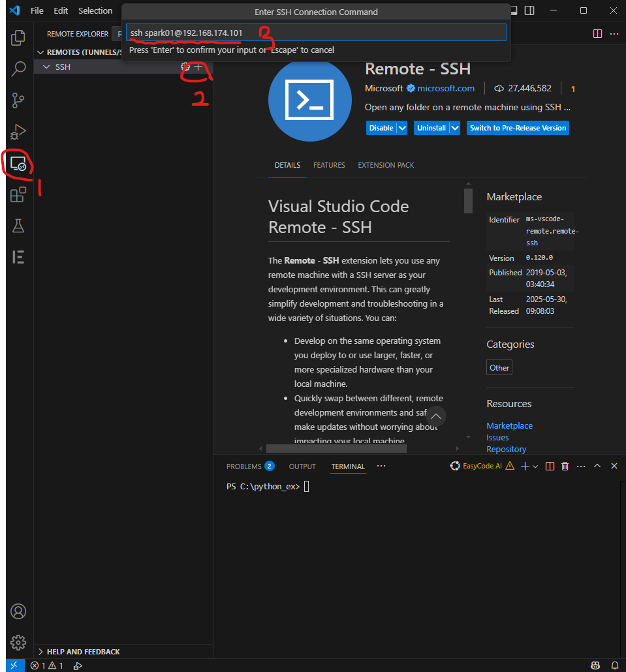Switch to Details tab

click(x=287, y=165)
